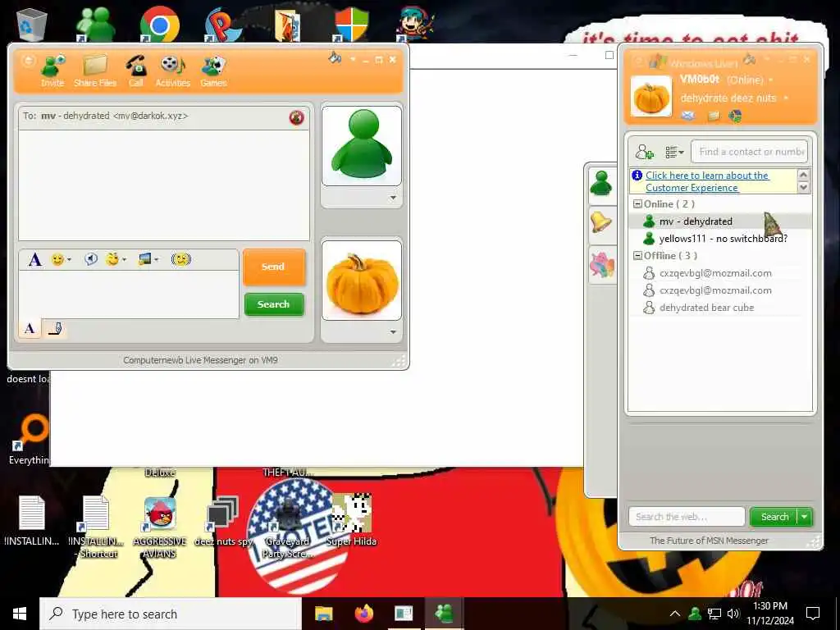Switch to the text typing mode tab
The width and height of the screenshot is (840, 630).
pyautogui.click(x=30, y=328)
